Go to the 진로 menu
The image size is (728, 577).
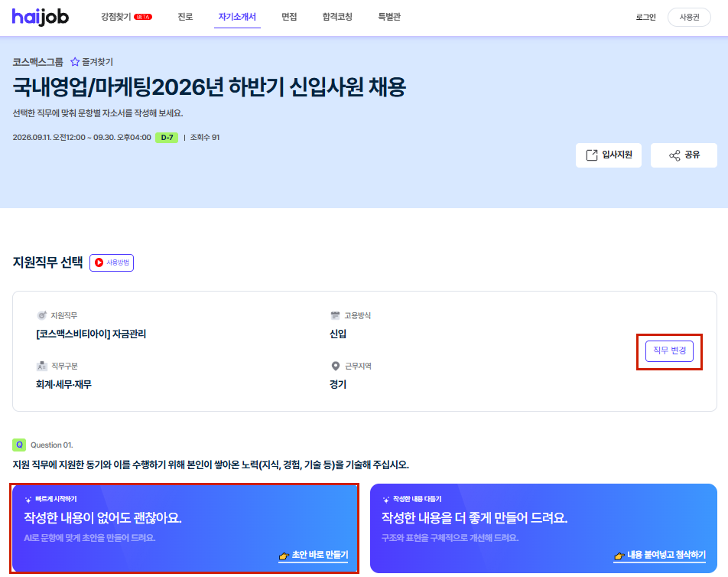pos(185,17)
